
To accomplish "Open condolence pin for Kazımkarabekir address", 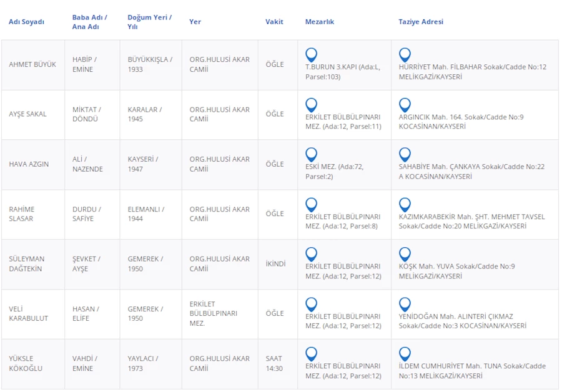I will (405, 205).
